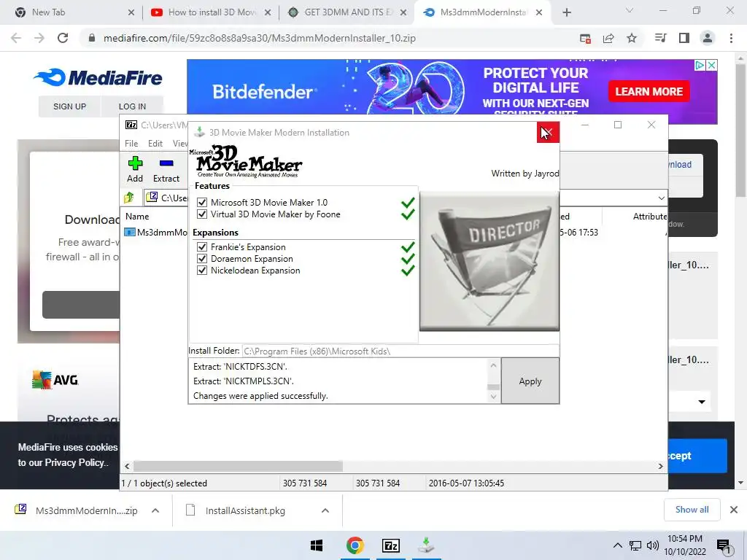The image size is (747, 560).
Task: Open Windows notification center
Action: (x=724, y=545)
